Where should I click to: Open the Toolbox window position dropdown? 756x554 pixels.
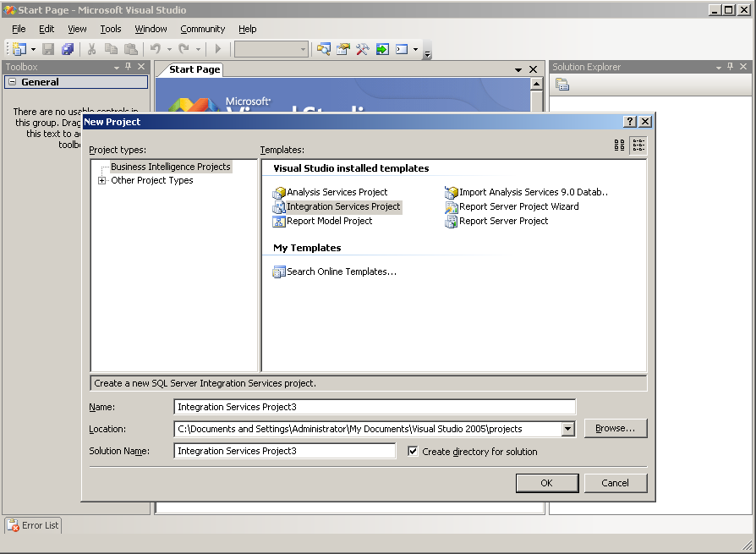(x=116, y=68)
